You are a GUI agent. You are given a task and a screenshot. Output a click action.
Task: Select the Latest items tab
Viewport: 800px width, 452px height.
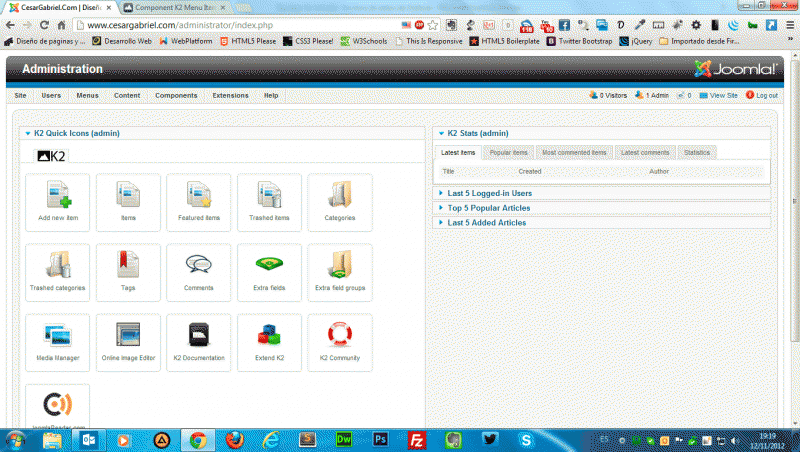click(x=458, y=153)
